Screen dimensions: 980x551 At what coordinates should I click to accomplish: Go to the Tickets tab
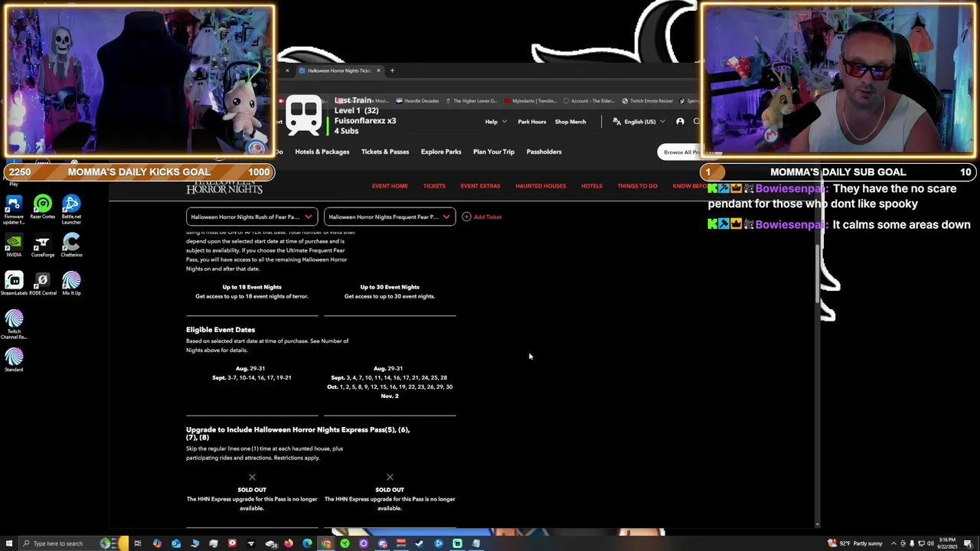pos(434,186)
